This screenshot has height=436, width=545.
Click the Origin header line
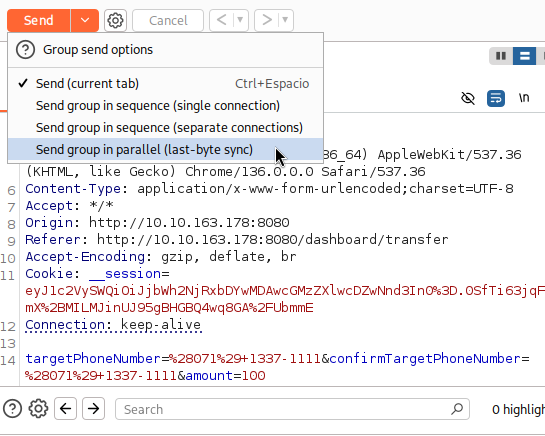coord(157,223)
